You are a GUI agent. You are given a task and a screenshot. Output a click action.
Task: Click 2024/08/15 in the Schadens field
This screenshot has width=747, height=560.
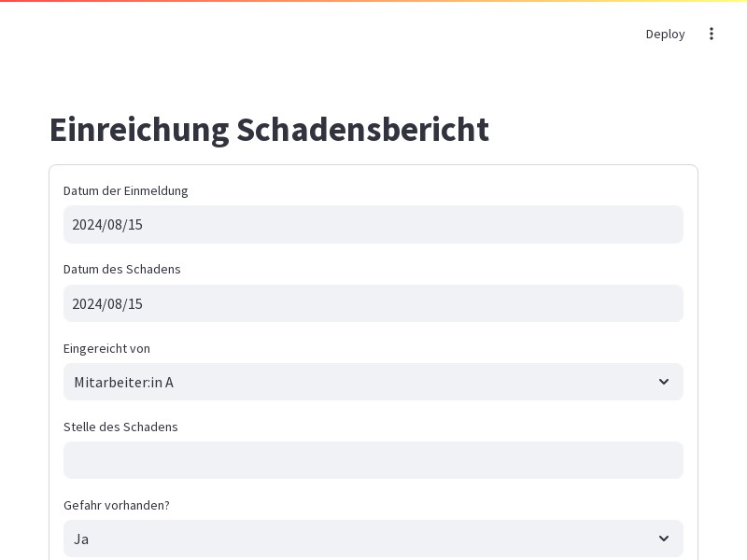[x=107, y=304]
